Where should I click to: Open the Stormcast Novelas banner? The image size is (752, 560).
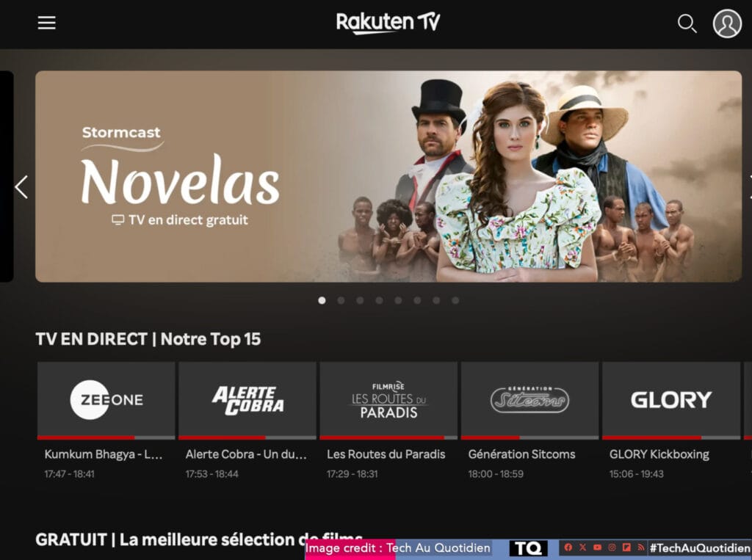point(388,176)
